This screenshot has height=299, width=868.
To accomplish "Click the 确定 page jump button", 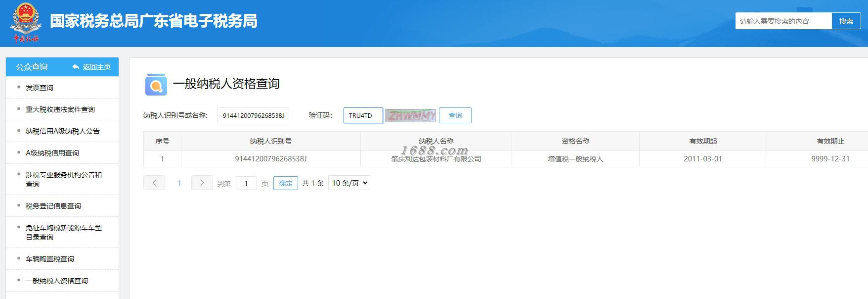I will coord(286,183).
